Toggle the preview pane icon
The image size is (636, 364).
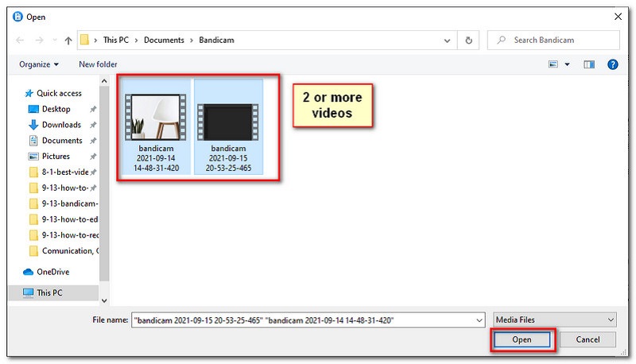tap(589, 64)
